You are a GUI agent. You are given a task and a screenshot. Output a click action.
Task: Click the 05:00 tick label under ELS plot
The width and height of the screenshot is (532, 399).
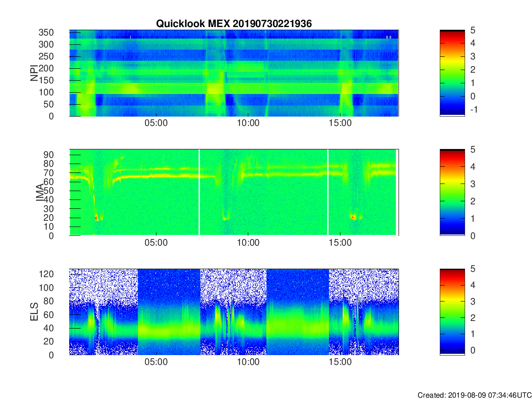(156, 362)
